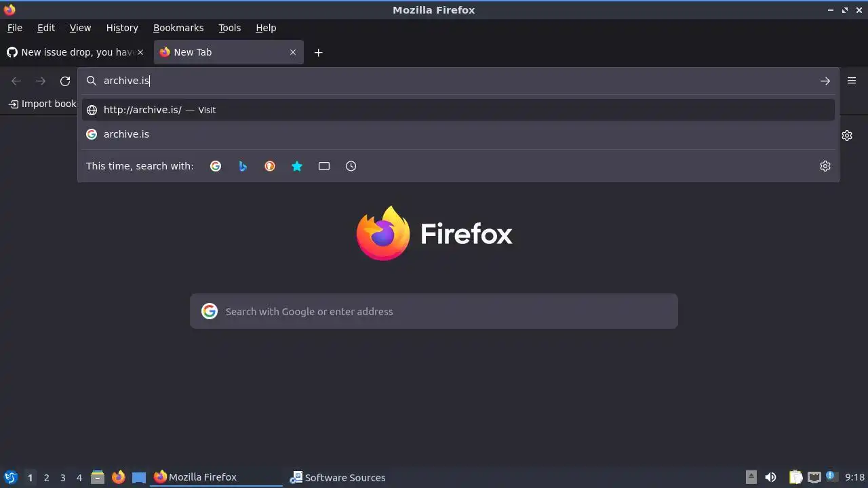Search this time with Bing icon
868x488 pixels.
click(243, 166)
